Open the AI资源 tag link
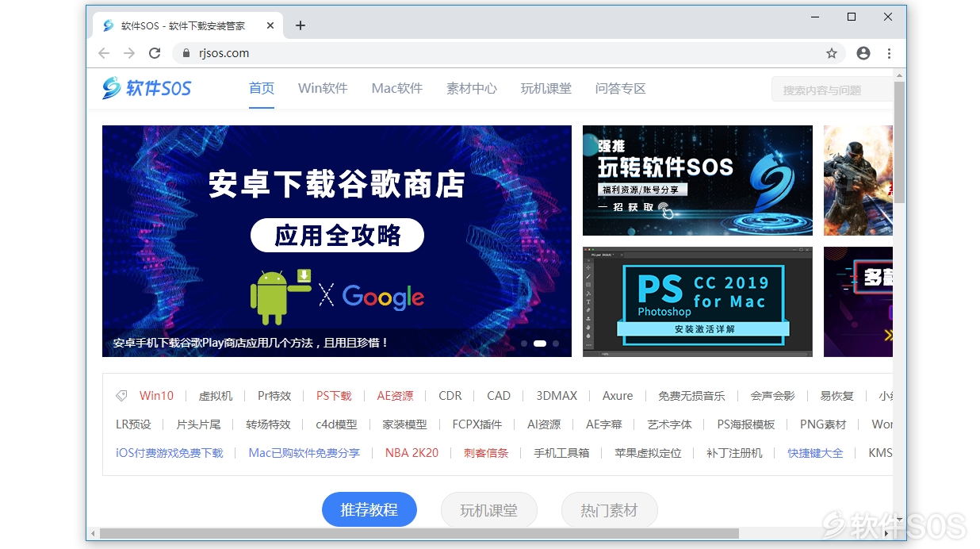The width and height of the screenshot is (980, 549). click(x=544, y=424)
